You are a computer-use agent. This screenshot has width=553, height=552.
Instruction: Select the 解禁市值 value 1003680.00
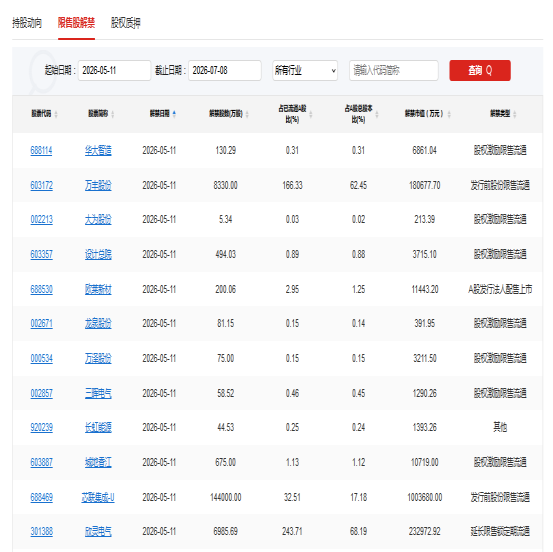425,497
